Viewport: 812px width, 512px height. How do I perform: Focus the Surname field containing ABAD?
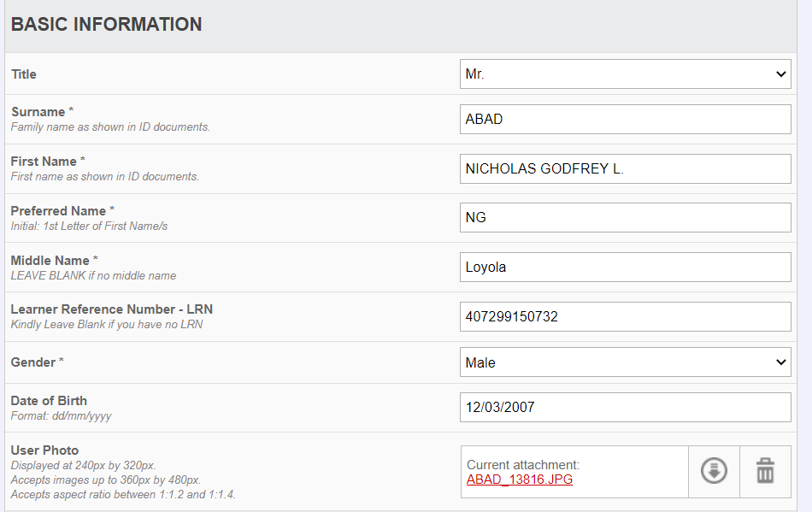[625, 119]
